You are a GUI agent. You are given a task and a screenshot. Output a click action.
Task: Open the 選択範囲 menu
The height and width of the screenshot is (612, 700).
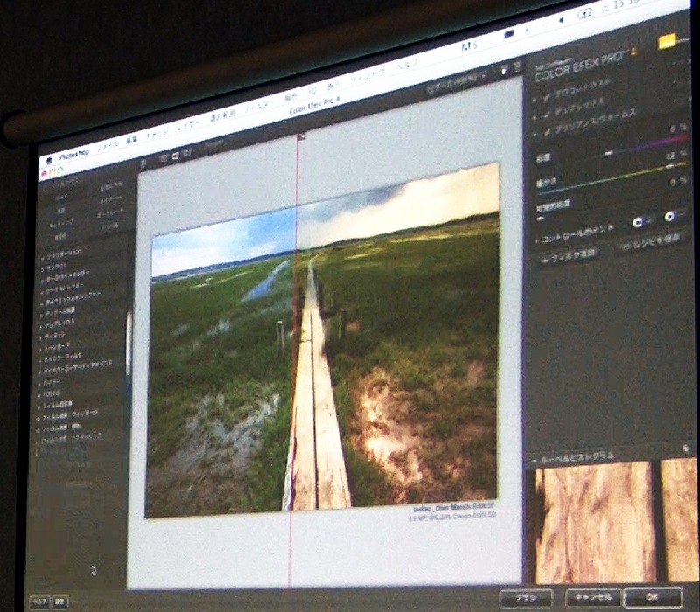(222, 117)
